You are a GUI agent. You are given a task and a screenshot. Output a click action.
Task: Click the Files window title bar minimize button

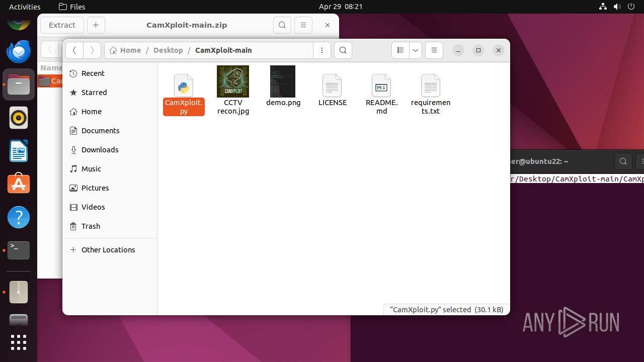(458, 50)
